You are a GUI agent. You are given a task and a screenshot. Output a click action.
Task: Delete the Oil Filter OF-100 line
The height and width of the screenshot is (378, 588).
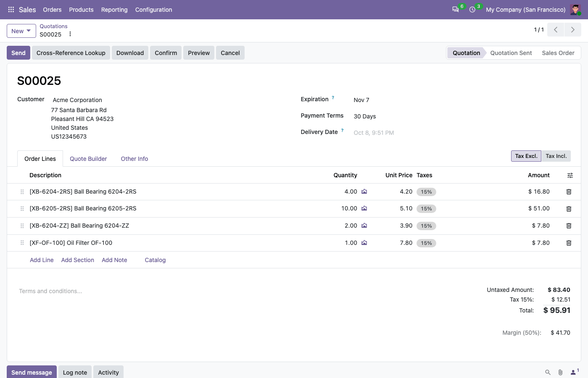[569, 243]
